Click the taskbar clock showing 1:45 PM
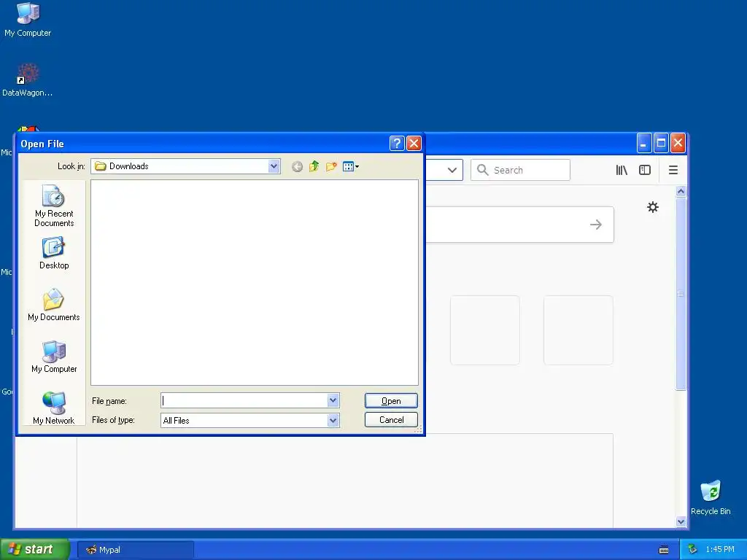 pos(720,550)
